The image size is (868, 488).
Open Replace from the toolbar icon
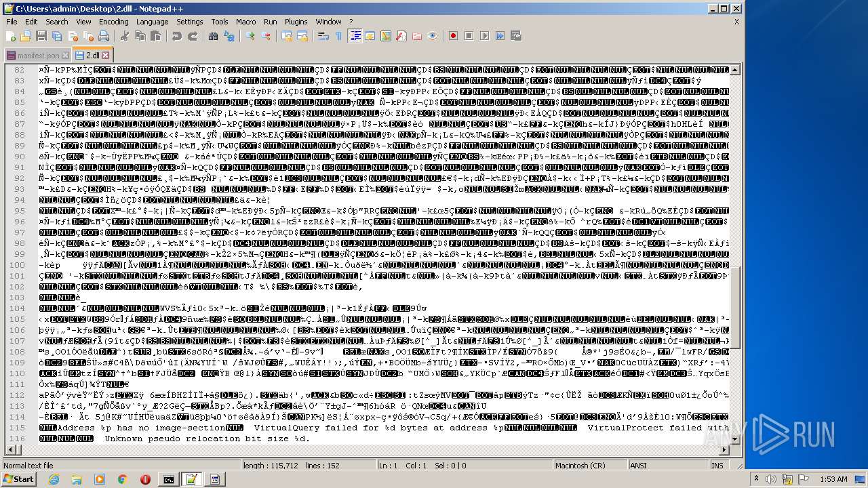228,36
